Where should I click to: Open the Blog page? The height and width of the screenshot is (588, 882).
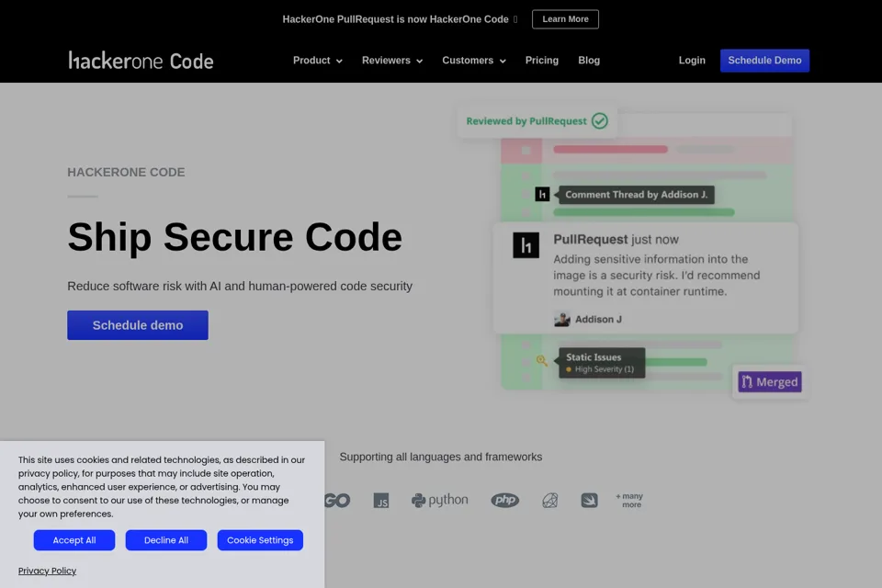coord(589,61)
